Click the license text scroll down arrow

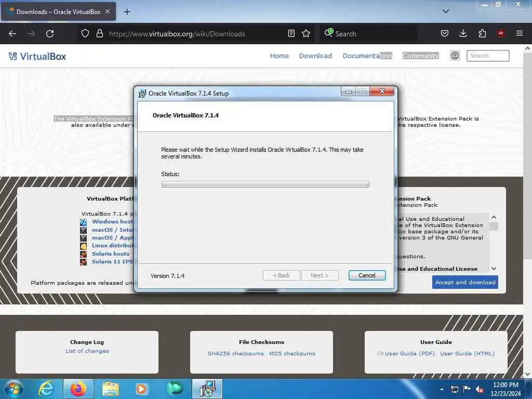[494, 269]
